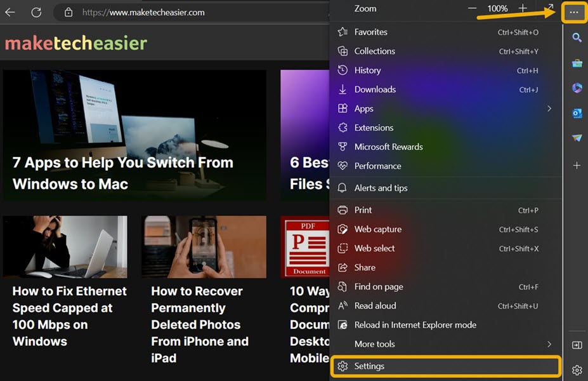Image resolution: width=588 pixels, height=381 pixels.
Task: Click inside the address bar
Action: click(159, 12)
